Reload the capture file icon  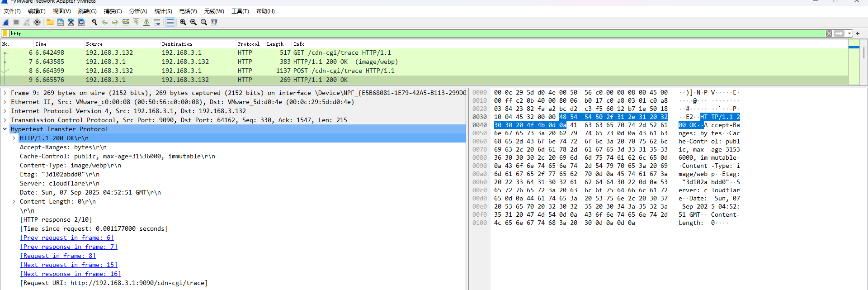[81, 22]
